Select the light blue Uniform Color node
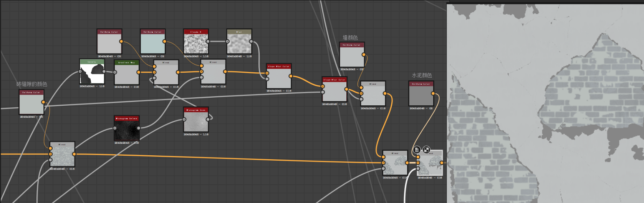This screenshot has height=203, width=644. click(153, 41)
